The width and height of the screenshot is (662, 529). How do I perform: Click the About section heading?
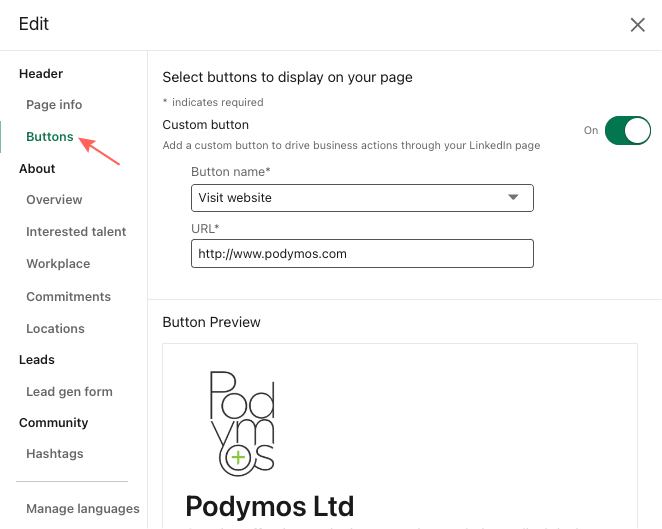click(37, 169)
